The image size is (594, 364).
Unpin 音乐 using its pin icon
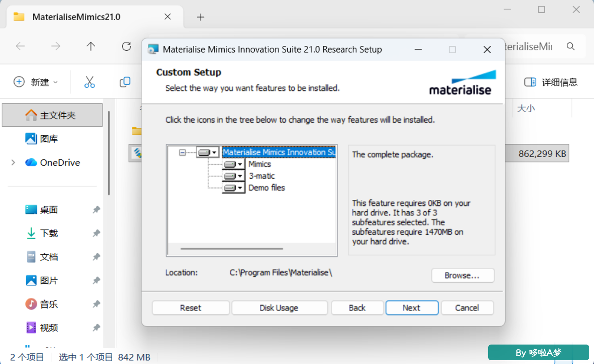pyautogui.click(x=97, y=304)
